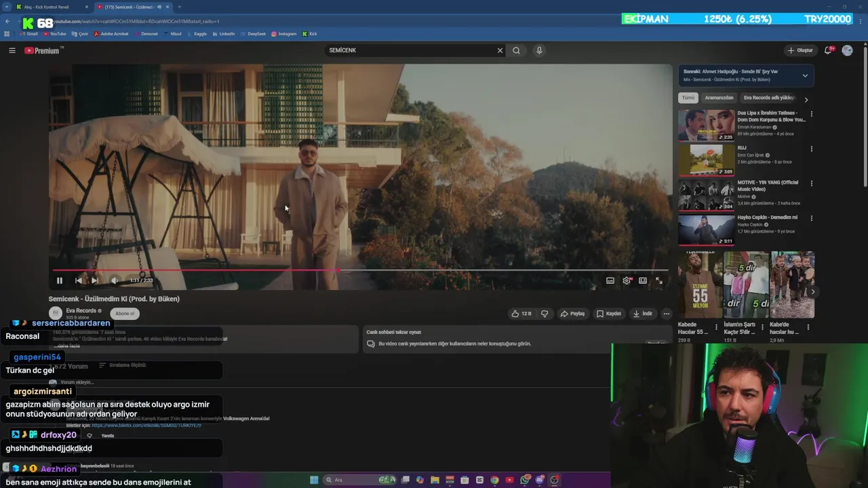Open player settings gear
868x488 pixels.
(x=627, y=281)
